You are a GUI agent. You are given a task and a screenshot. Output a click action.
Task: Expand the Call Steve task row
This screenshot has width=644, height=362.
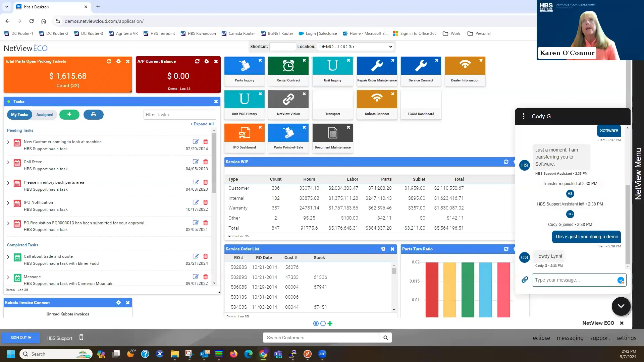click(x=8, y=163)
